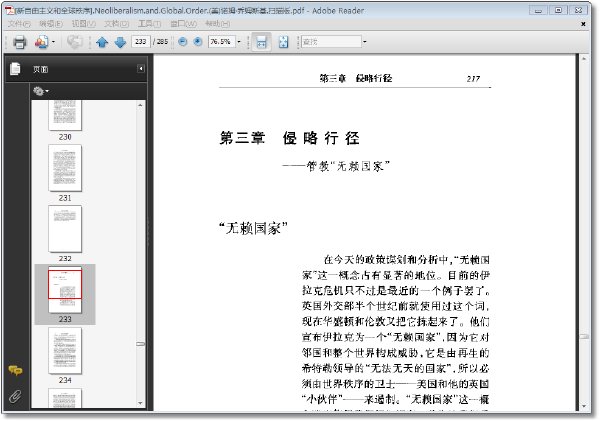Click thumbnail panel scroll down arrow
Screen dimensions: 600x422
pos(140,403)
